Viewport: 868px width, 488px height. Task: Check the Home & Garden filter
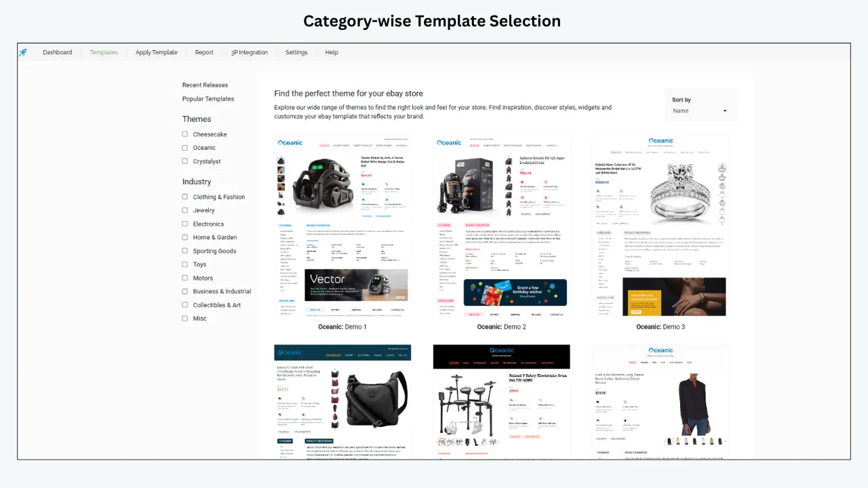click(185, 237)
